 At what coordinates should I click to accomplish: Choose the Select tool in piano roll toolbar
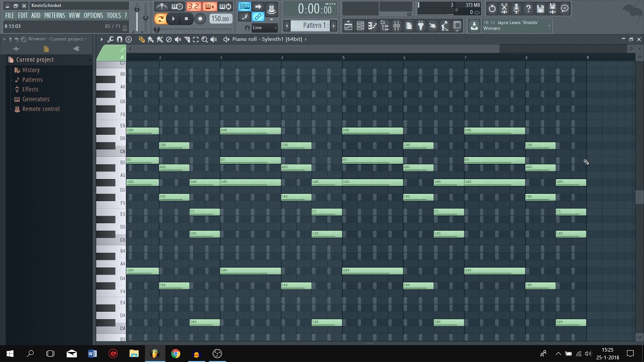click(196, 39)
